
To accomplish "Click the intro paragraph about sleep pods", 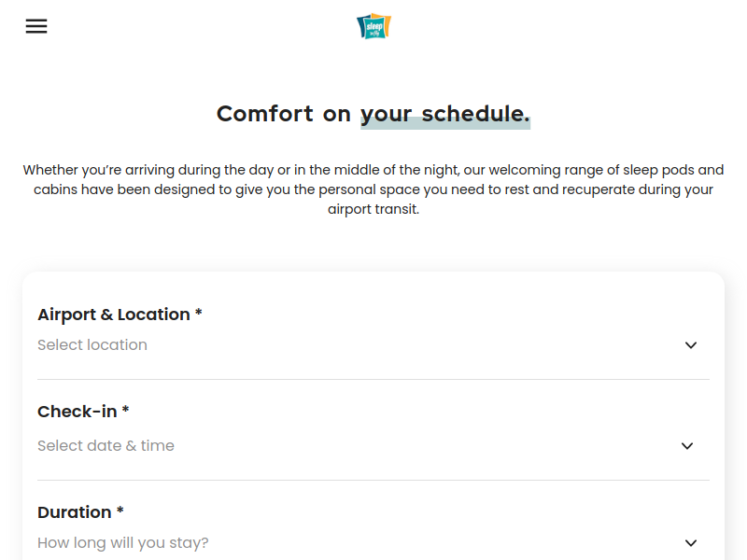I will [373, 189].
